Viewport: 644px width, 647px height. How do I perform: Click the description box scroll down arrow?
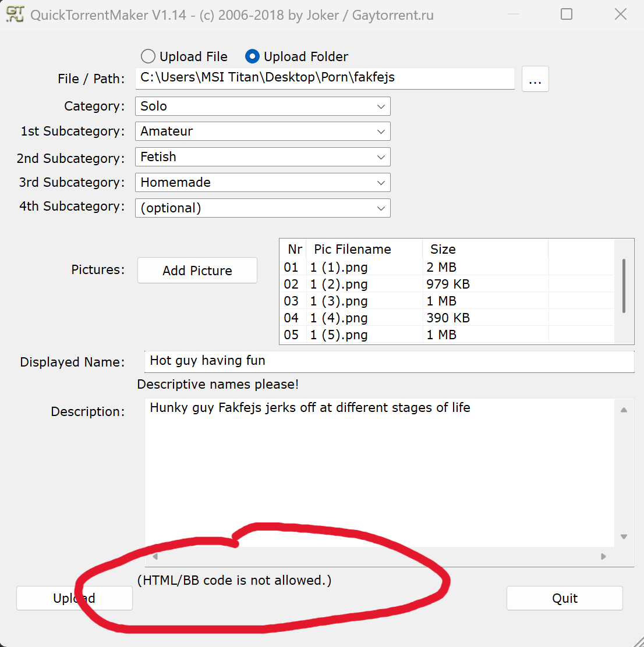pos(624,536)
